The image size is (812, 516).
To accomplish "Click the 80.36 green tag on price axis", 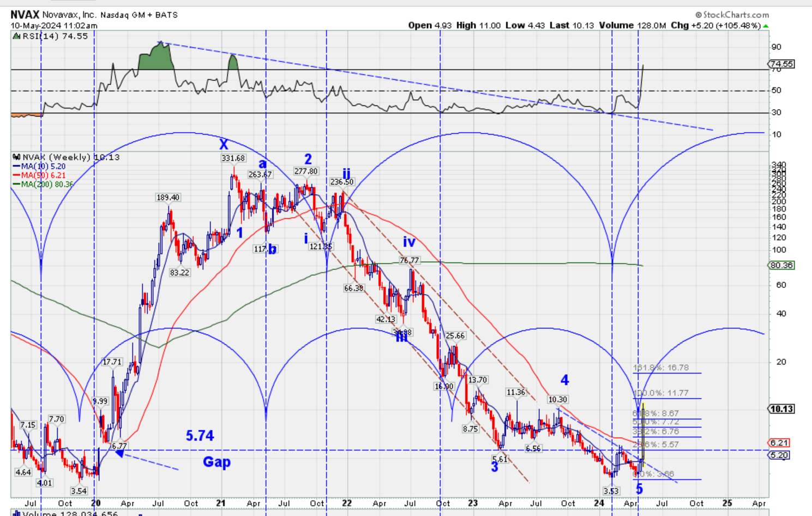I will tap(782, 265).
